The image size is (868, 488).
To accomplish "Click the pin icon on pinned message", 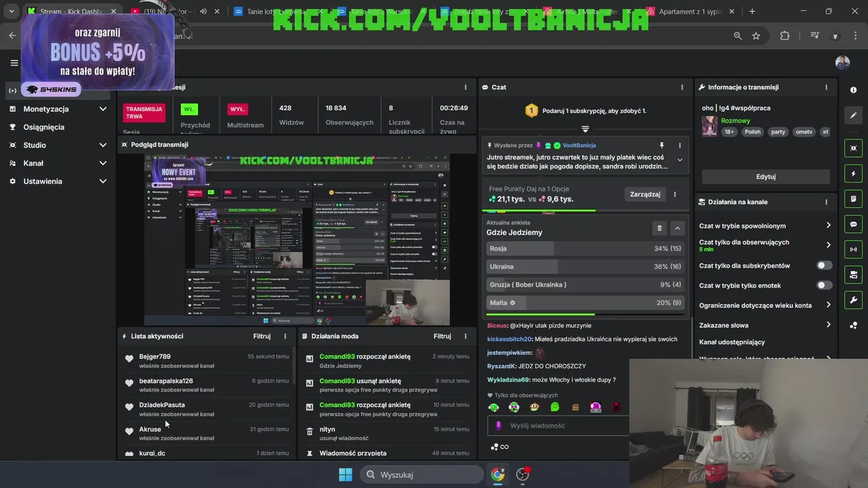I will pyautogui.click(x=662, y=145).
